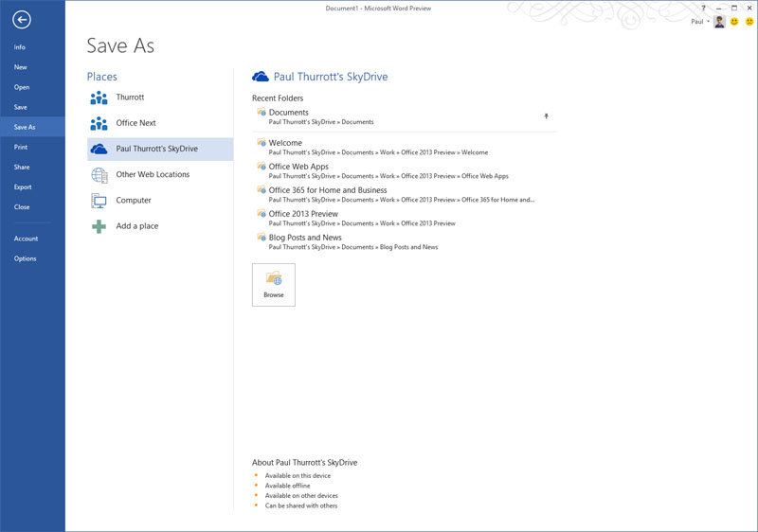Click the Welcome folder icon
Image resolution: width=758 pixels, height=532 pixels.
click(262, 142)
